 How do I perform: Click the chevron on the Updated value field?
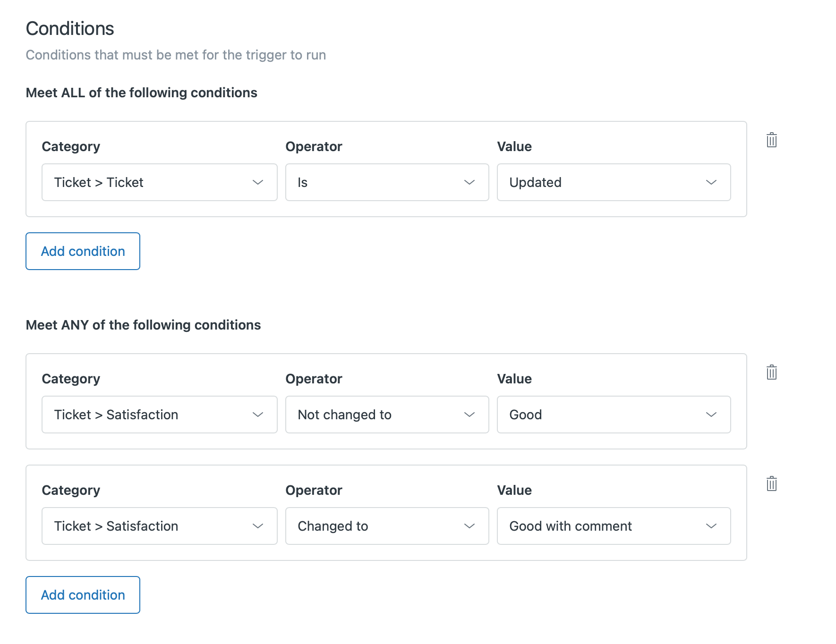click(x=711, y=182)
